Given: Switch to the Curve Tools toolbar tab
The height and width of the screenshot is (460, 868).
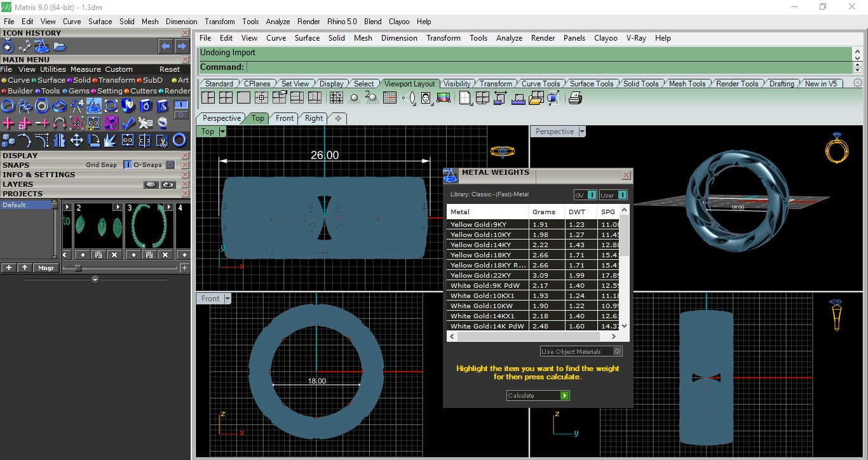Looking at the screenshot, I should [541, 84].
